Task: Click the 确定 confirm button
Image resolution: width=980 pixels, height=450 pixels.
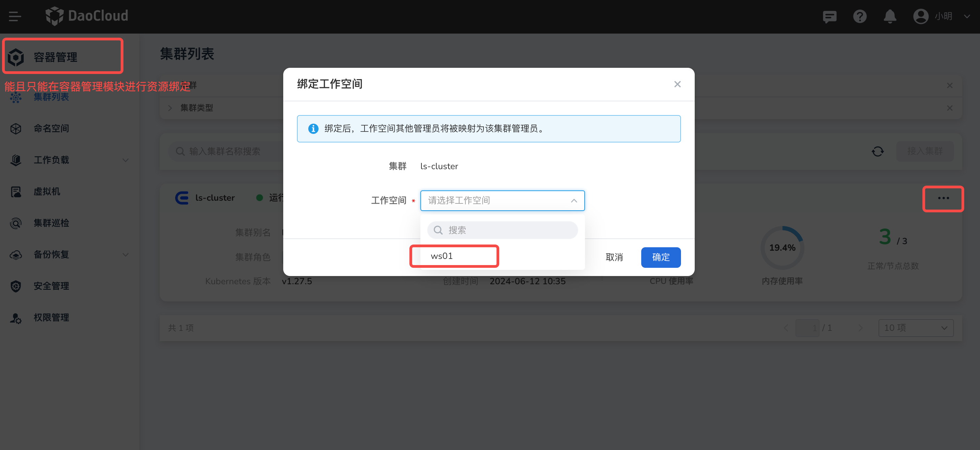Action: pos(660,257)
